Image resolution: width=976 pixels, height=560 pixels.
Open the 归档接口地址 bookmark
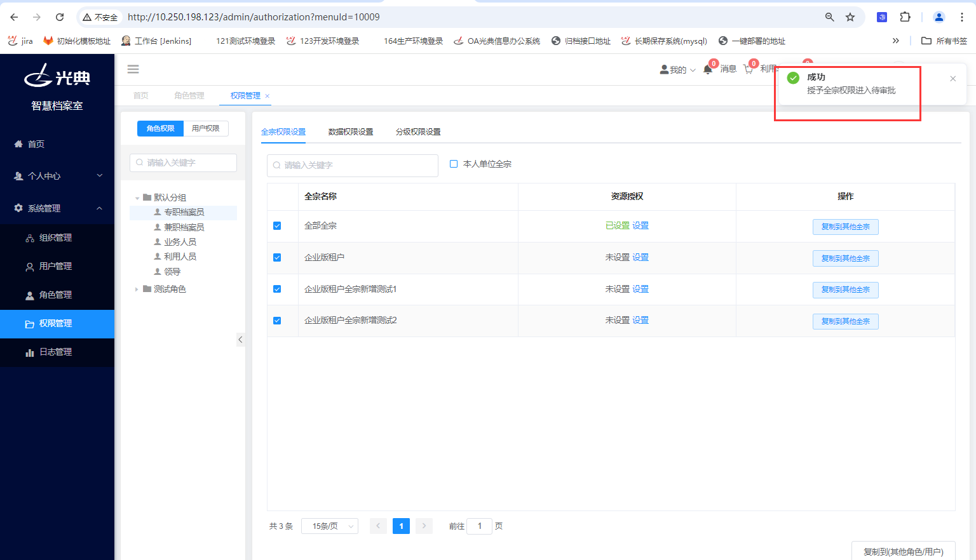(x=581, y=41)
